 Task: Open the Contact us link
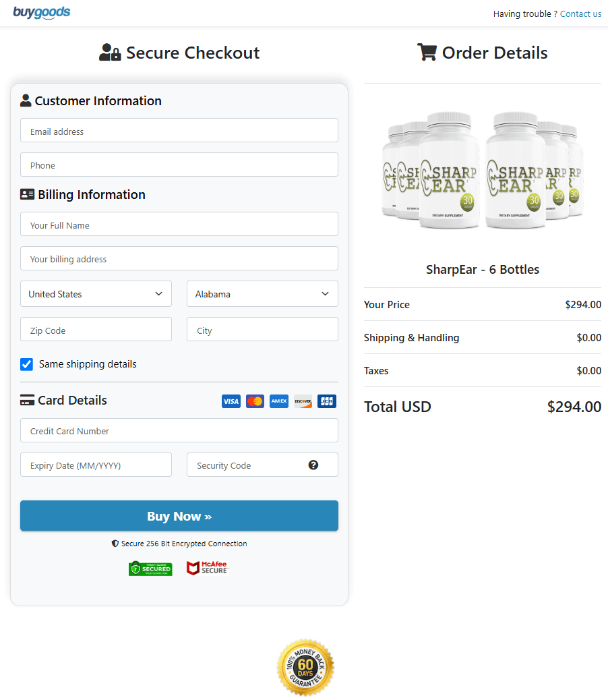(580, 13)
